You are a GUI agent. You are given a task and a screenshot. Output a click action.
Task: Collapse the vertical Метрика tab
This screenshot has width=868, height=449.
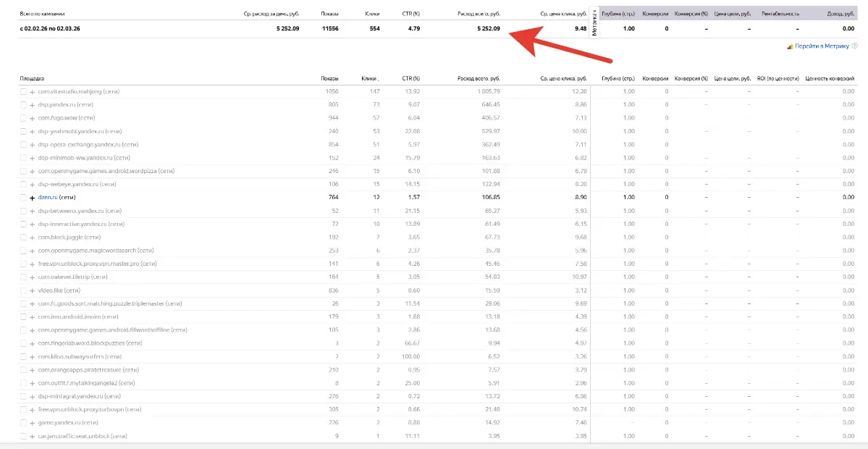coord(594,24)
